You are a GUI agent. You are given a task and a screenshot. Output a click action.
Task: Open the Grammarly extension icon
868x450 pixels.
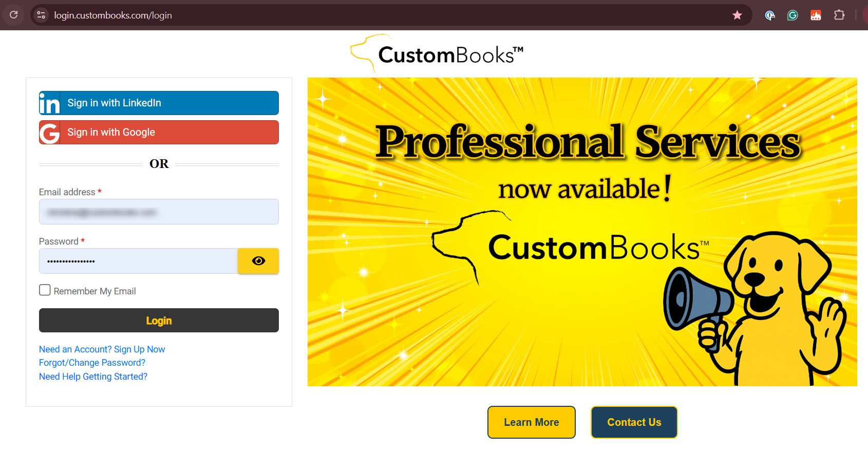tap(792, 15)
